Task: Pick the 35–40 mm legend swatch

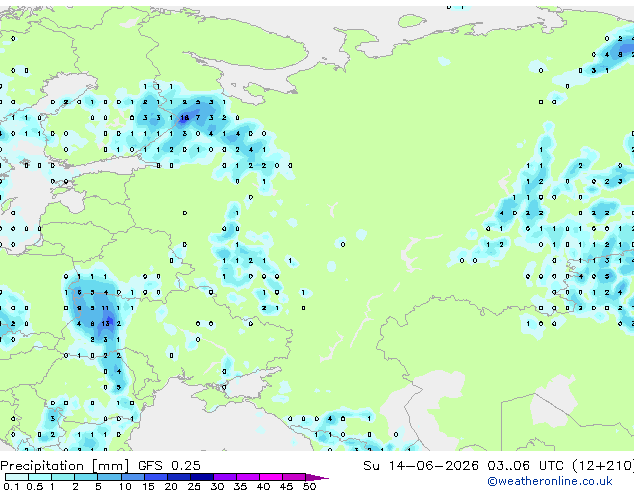Action: (247, 477)
